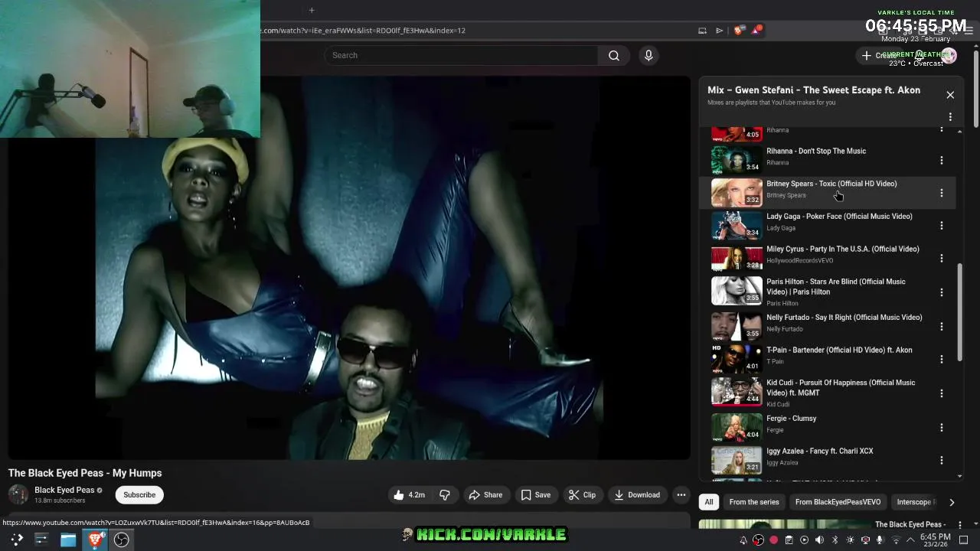Play Lady Gaga - Poker Face thumbnail
This screenshot has width=980, height=551.
pyautogui.click(x=737, y=225)
